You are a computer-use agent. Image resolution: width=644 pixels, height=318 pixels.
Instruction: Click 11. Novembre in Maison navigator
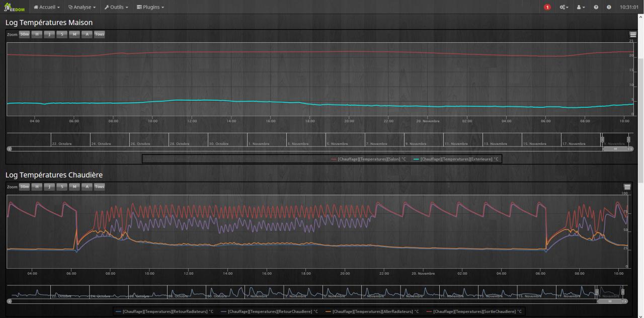coord(456,144)
